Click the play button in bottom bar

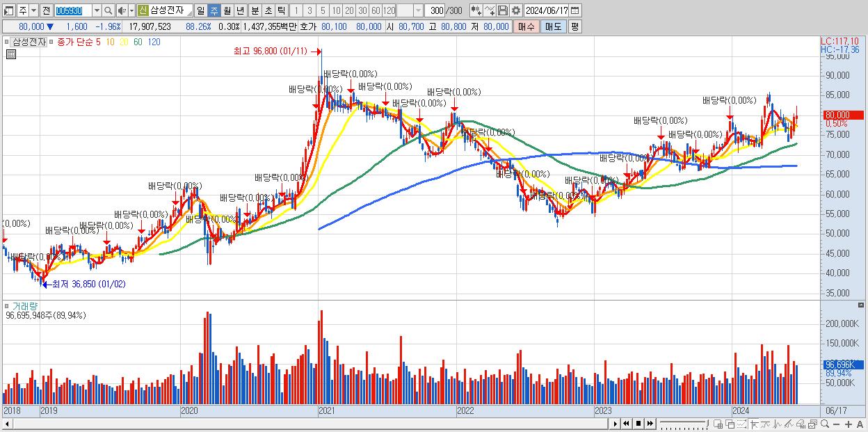pos(615,424)
